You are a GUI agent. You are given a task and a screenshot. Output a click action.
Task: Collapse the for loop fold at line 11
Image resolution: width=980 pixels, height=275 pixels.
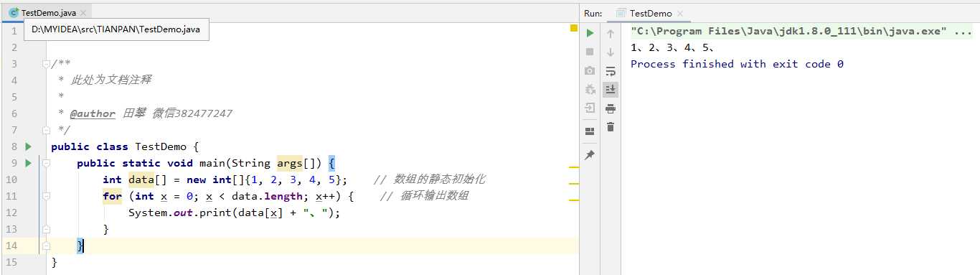[x=46, y=196]
